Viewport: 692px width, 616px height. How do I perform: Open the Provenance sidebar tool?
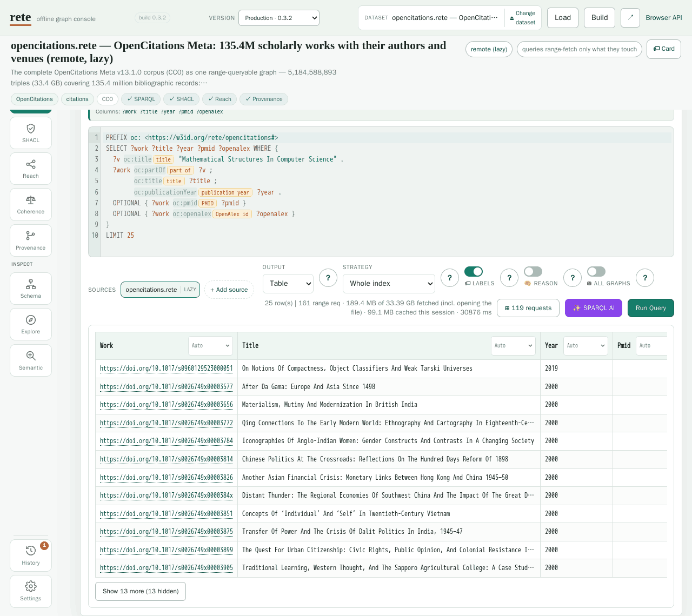point(31,240)
